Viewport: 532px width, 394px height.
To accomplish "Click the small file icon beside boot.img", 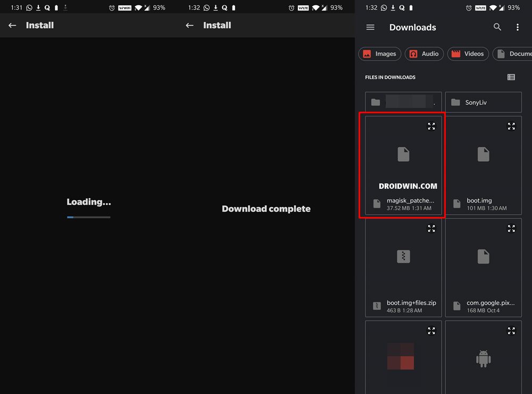I will coord(456,204).
